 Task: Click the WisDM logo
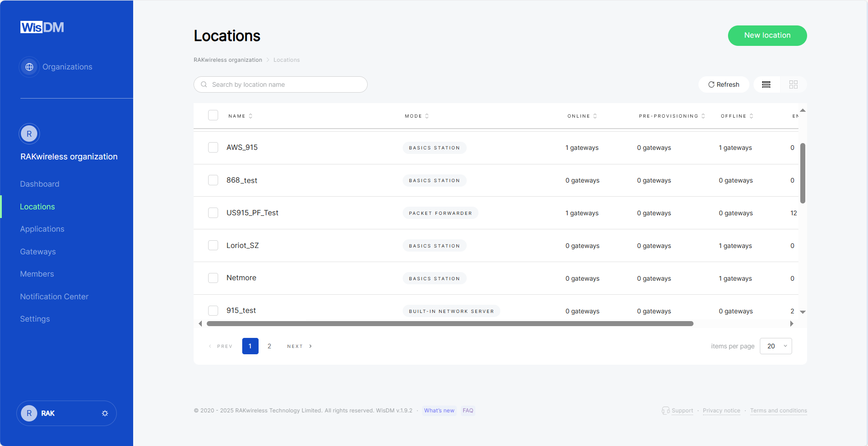click(x=42, y=27)
